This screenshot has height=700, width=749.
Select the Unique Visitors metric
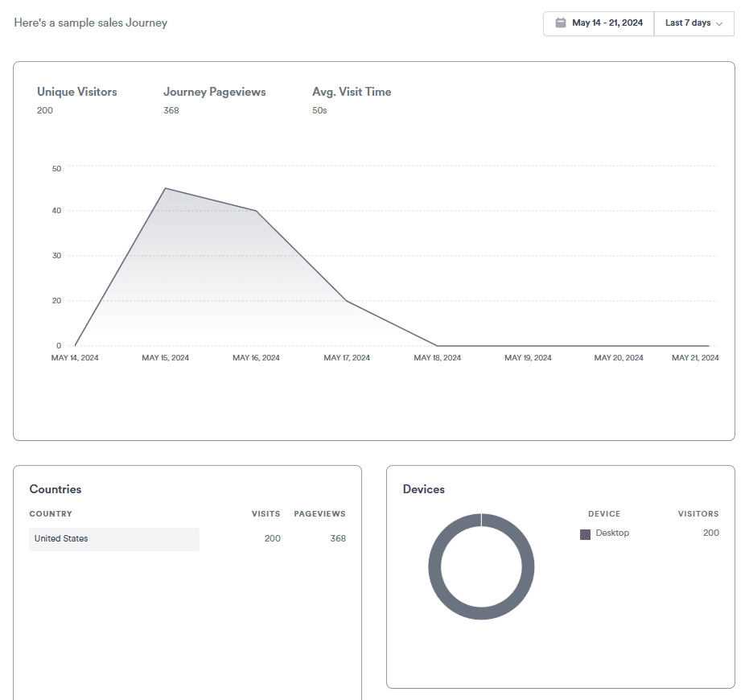pyautogui.click(x=77, y=93)
